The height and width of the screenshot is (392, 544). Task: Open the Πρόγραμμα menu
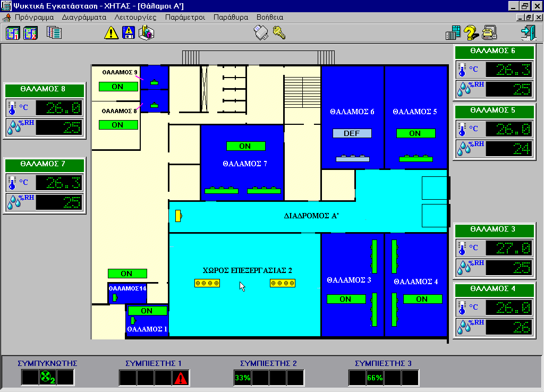click(34, 17)
